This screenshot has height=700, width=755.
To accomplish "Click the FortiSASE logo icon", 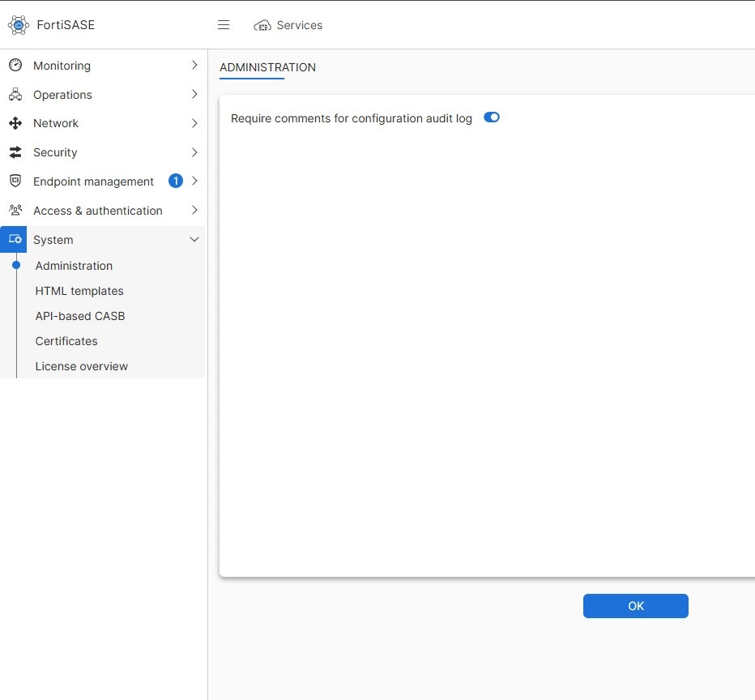I will coord(19,25).
